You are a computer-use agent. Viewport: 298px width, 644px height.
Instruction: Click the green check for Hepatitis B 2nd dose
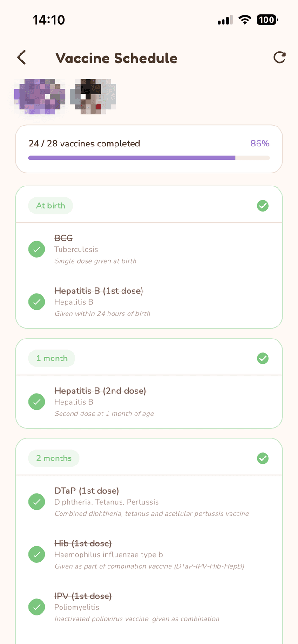pos(37,402)
